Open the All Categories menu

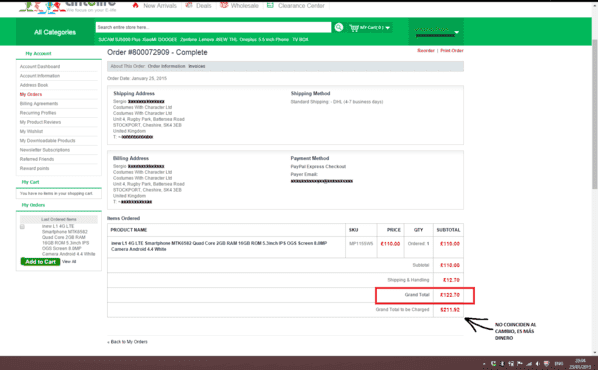(55, 32)
